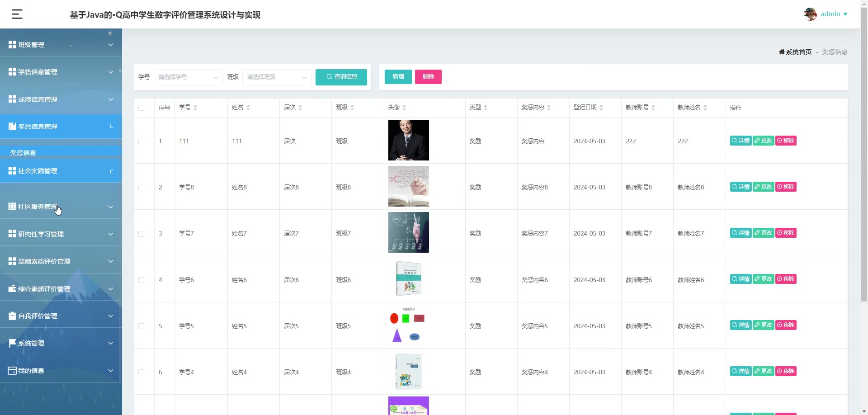
Task: Open the shapes image thumbnail for 学号5
Action: click(x=409, y=325)
